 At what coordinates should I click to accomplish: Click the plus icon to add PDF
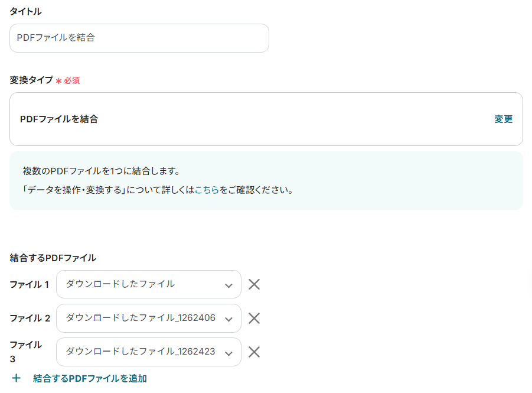[x=17, y=378]
